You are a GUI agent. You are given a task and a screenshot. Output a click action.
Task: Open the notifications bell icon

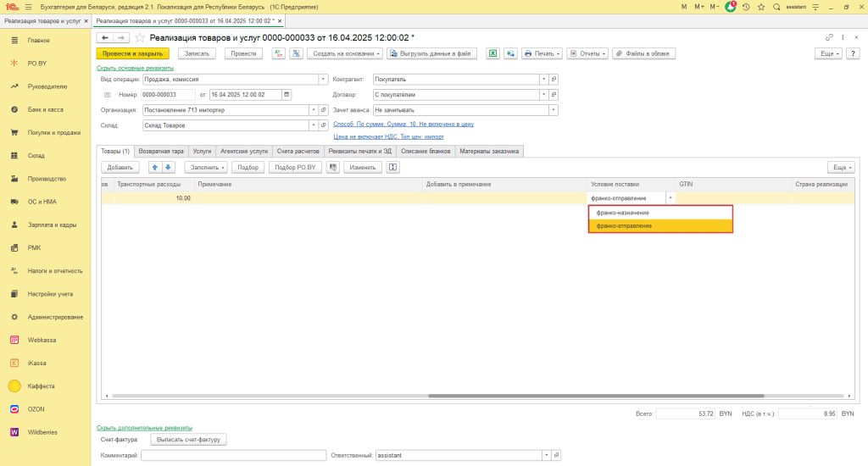(x=731, y=7)
